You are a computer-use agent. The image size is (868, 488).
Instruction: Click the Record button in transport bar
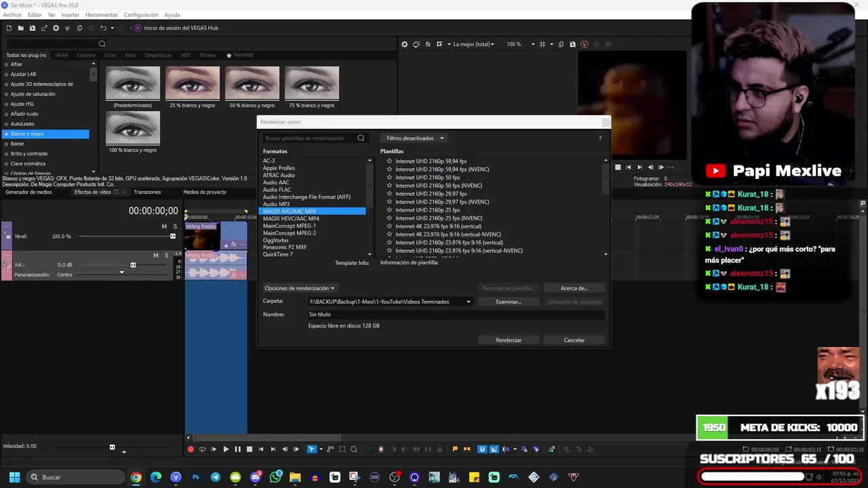[191, 449]
